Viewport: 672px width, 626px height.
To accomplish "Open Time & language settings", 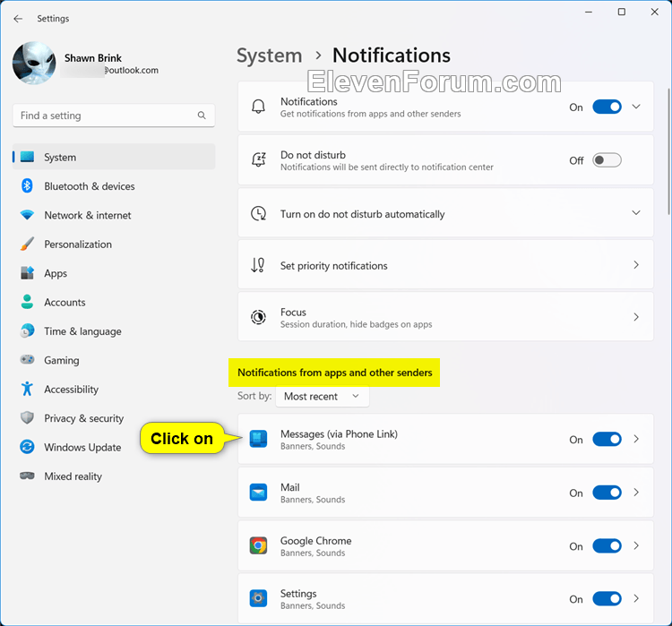I will (x=114, y=331).
